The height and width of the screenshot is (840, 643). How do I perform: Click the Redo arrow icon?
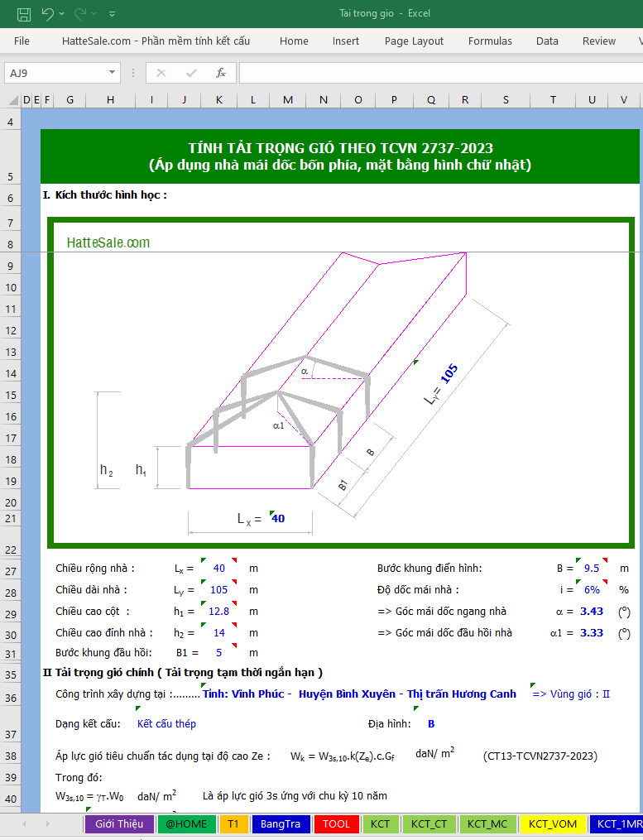pyautogui.click(x=80, y=14)
